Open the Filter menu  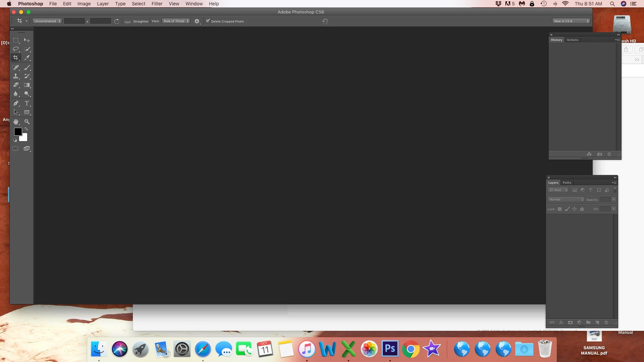[157, 4]
